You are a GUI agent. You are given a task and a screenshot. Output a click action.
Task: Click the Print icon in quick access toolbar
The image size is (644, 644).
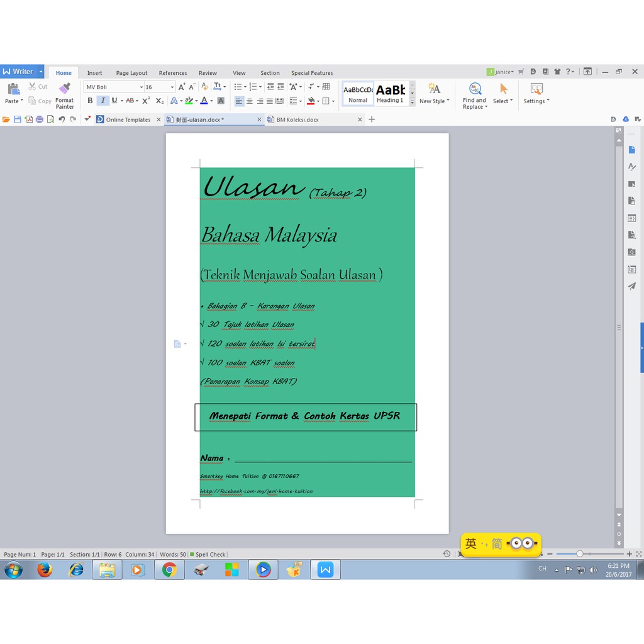coord(40,119)
